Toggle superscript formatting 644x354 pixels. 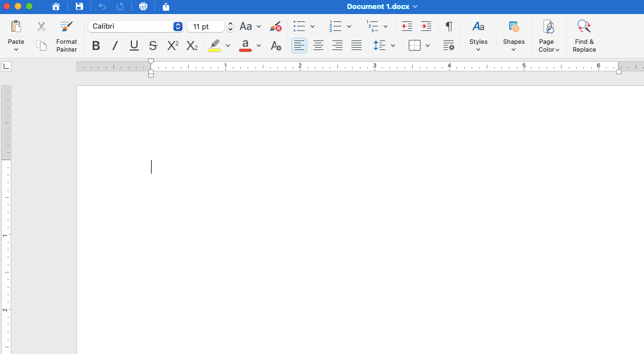click(x=172, y=46)
